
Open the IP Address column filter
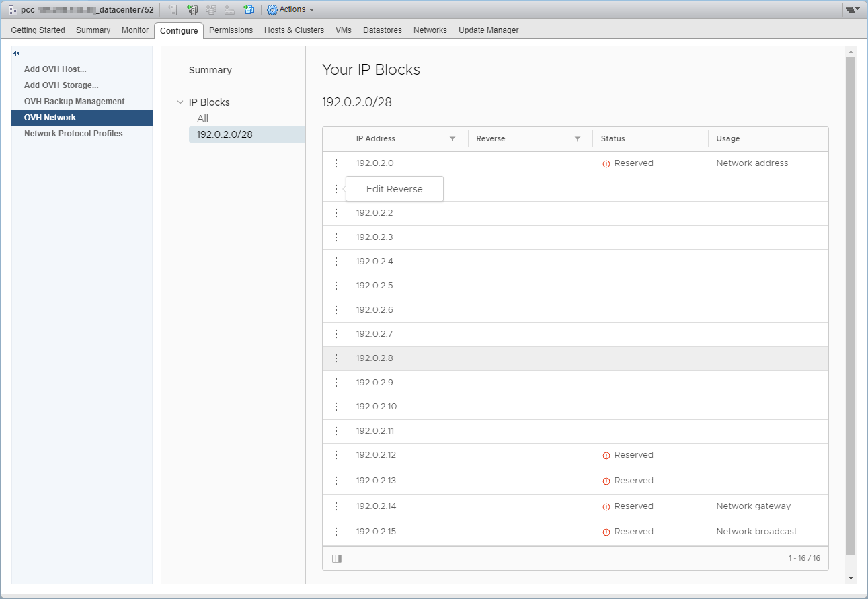point(452,139)
